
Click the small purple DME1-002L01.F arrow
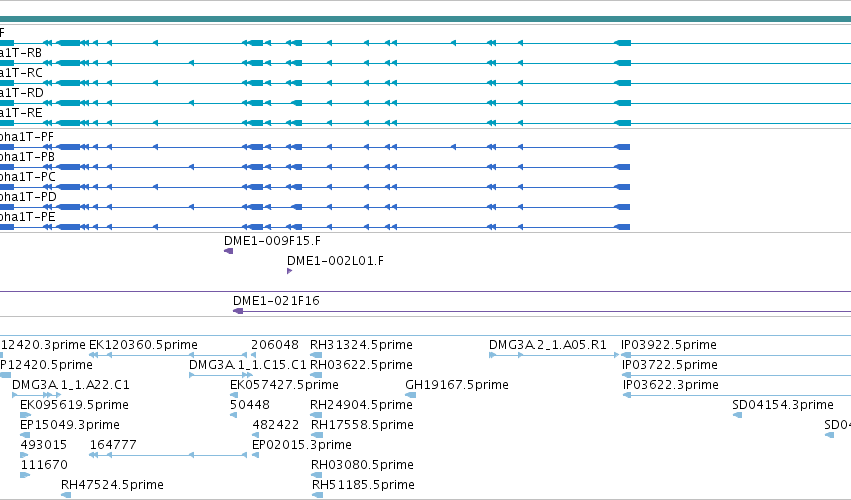tap(289, 271)
